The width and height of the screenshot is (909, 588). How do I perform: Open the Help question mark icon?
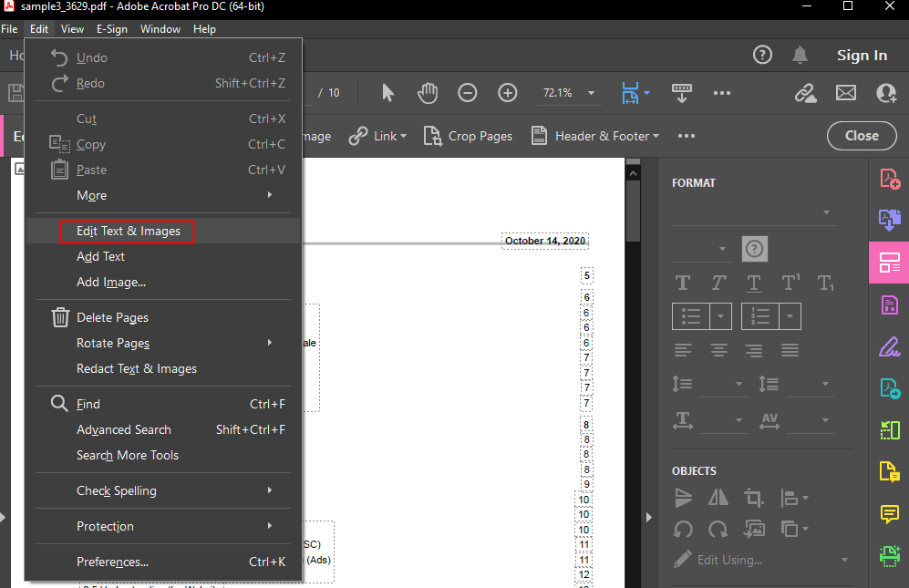pos(762,56)
